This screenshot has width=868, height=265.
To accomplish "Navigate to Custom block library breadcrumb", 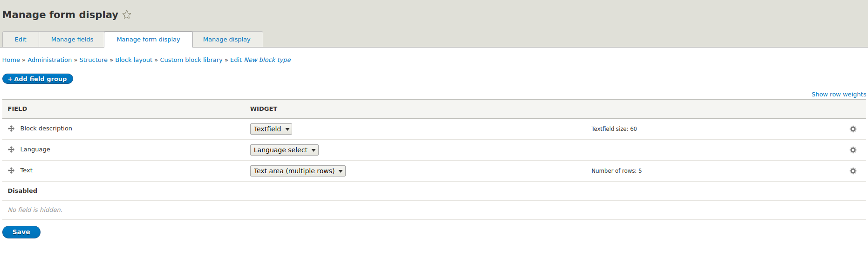I will pos(191,60).
